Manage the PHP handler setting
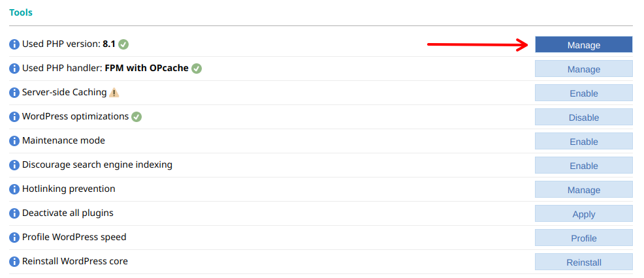This screenshot has height=278, width=644. pos(583,69)
